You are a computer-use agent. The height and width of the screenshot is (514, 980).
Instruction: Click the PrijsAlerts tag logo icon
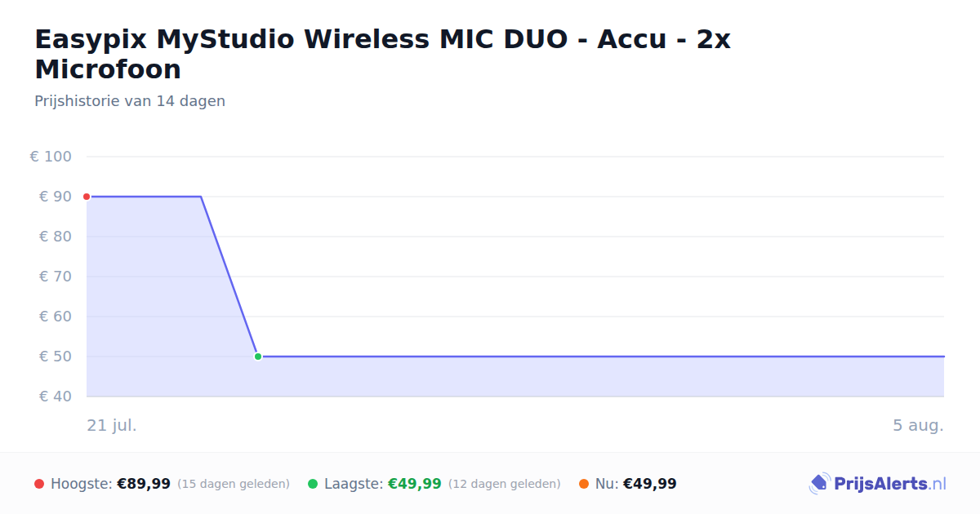tap(819, 484)
